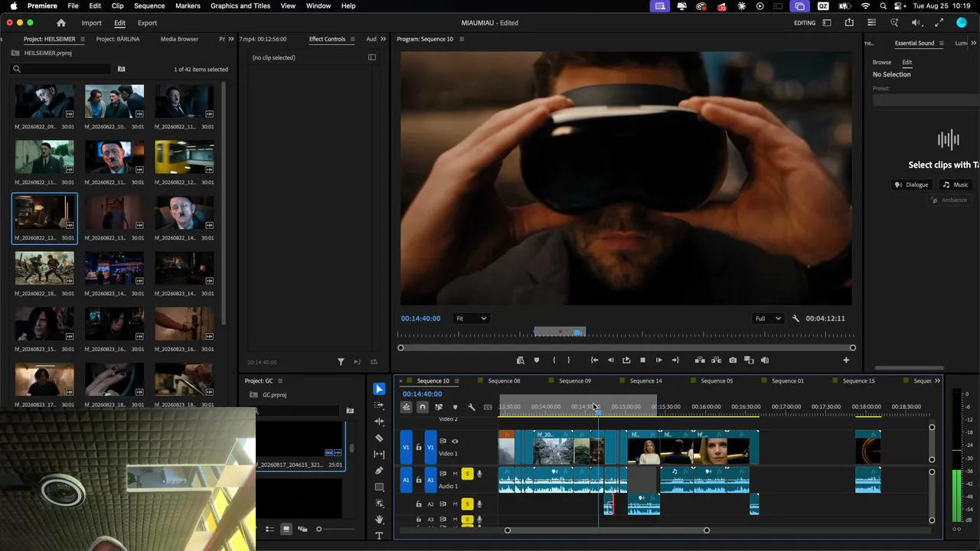Select the Type tool
980x551 pixels.
point(379,536)
